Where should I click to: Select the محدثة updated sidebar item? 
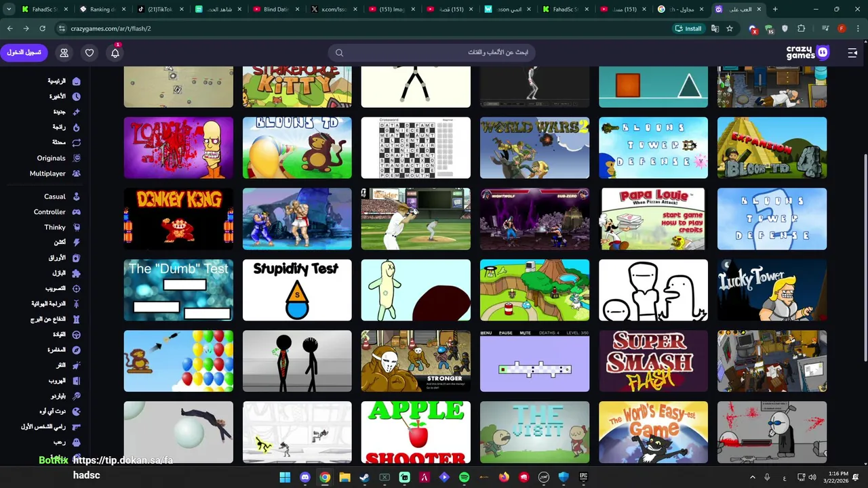pyautogui.click(x=66, y=142)
